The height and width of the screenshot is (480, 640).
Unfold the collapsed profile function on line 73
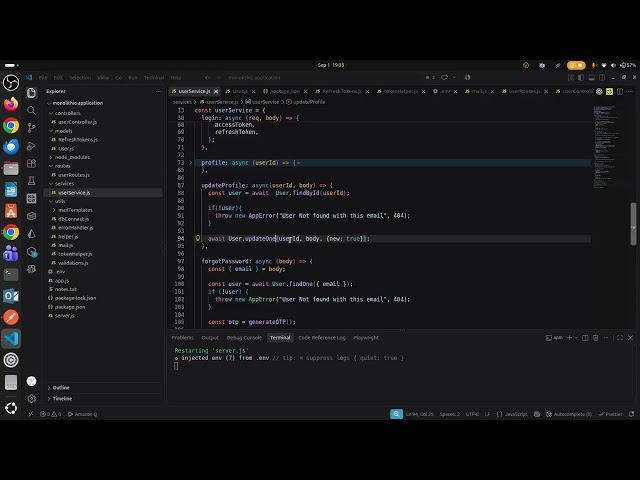190,162
